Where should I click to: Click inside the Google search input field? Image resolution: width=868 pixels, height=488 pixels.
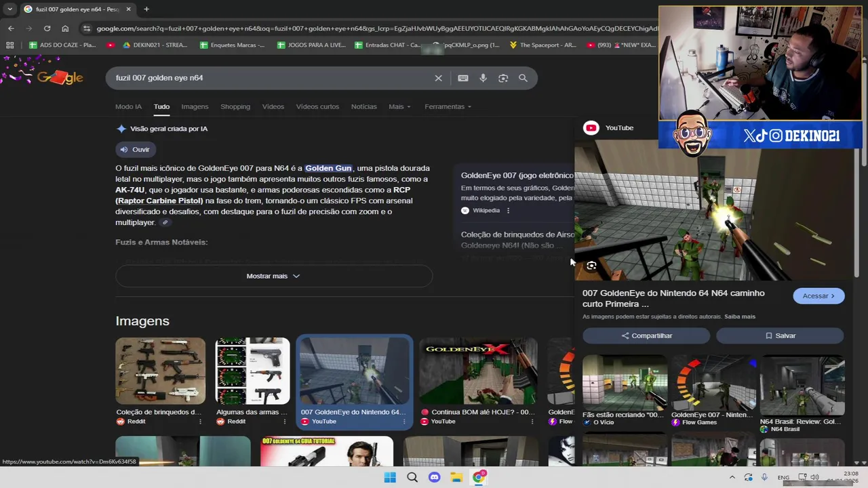[x=271, y=78]
